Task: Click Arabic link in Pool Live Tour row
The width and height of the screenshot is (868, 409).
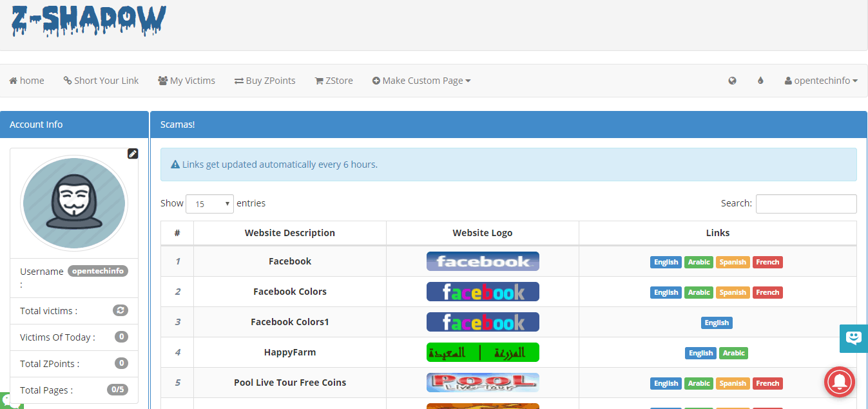Action: pos(699,383)
